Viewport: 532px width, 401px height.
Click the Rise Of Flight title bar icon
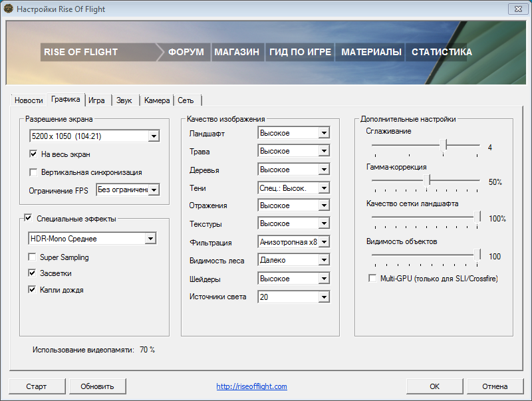tap(8, 9)
